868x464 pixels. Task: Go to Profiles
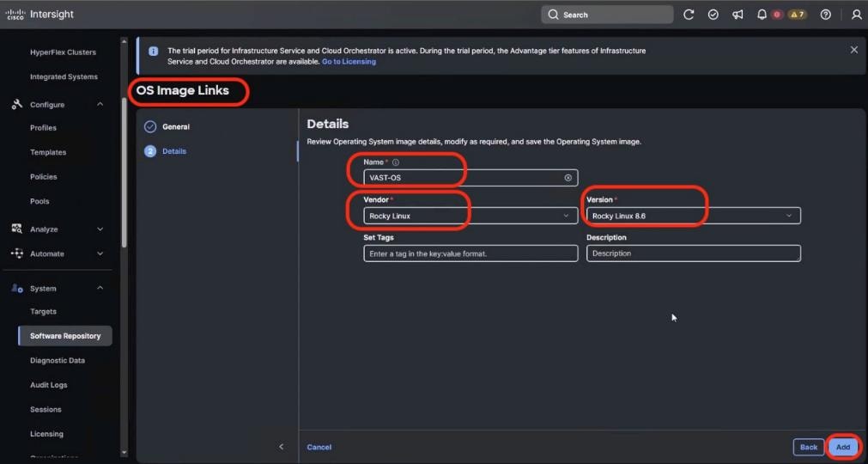(43, 127)
